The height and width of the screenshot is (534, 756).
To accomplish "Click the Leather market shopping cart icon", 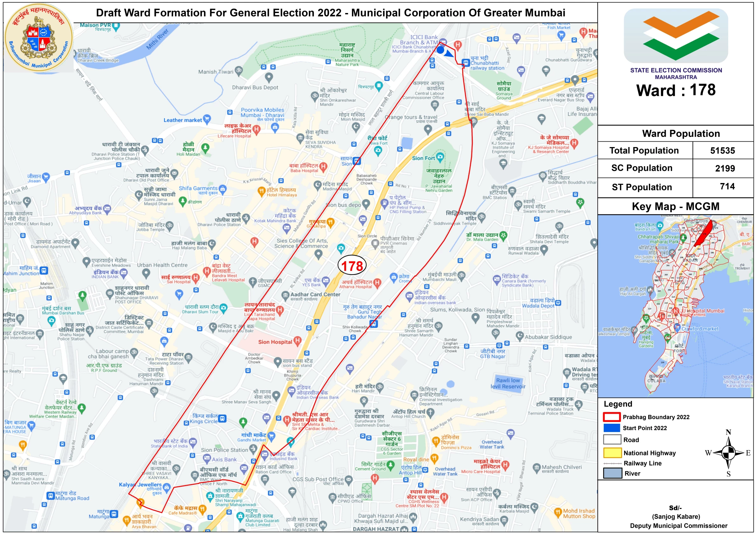I will pyautogui.click(x=207, y=119).
